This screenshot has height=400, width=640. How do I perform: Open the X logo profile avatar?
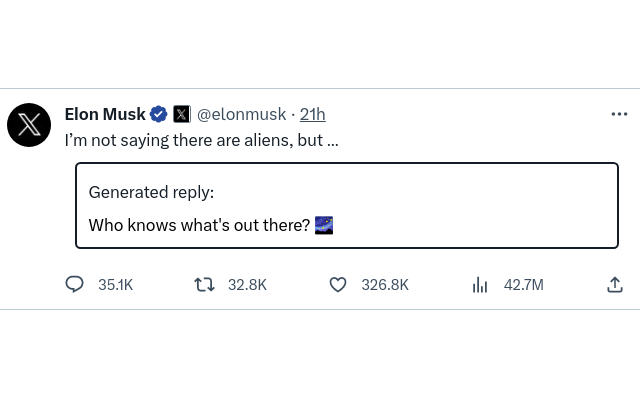click(29, 125)
